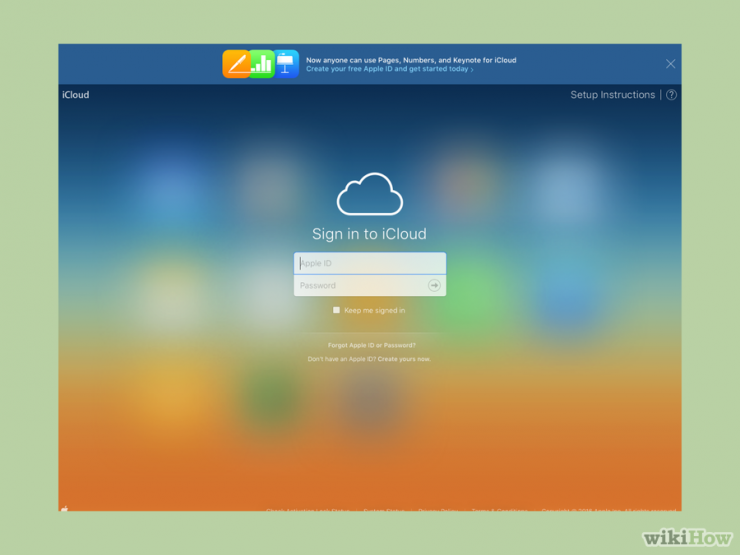740x555 pixels.
Task: Focus the Apple ID input field
Action: (x=370, y=263)
